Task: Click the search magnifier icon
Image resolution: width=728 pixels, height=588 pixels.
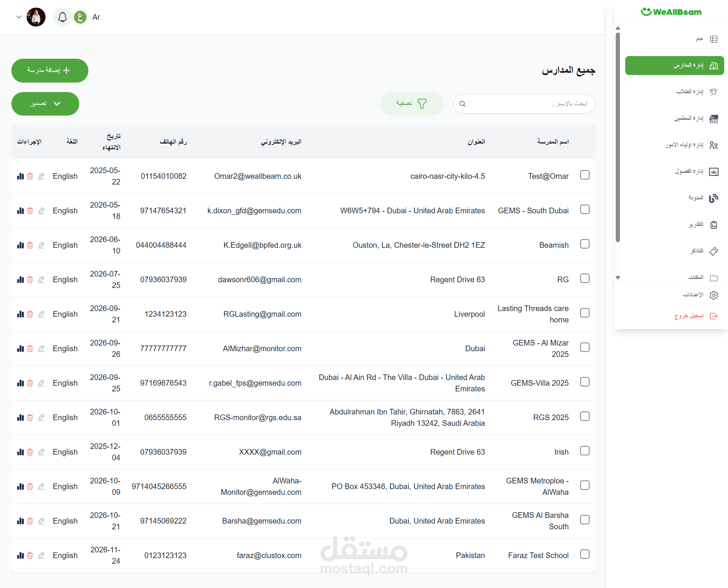Action: click(463, 104)
